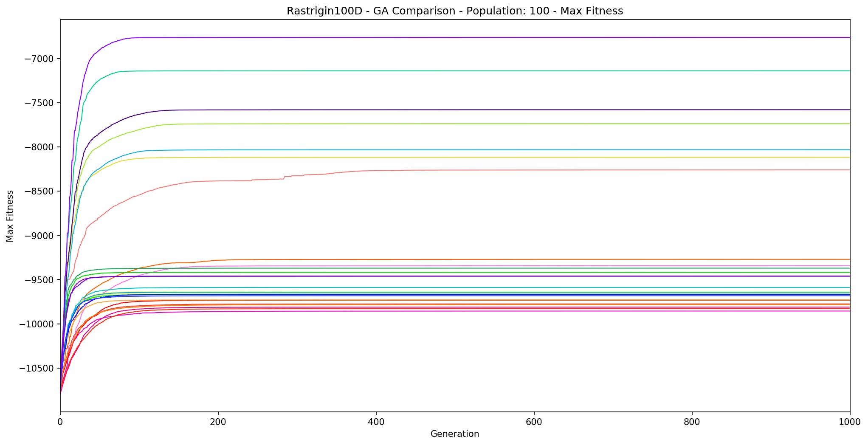The image size is (868, 445).
Task: Click the 'Generation' x-axis label
Action: [x=455, y=434]
